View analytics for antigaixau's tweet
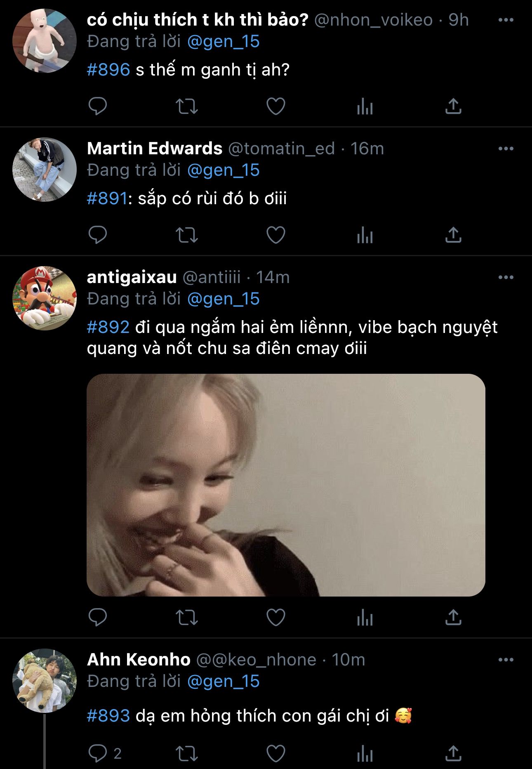532x769 pixels. coord(365,618)
